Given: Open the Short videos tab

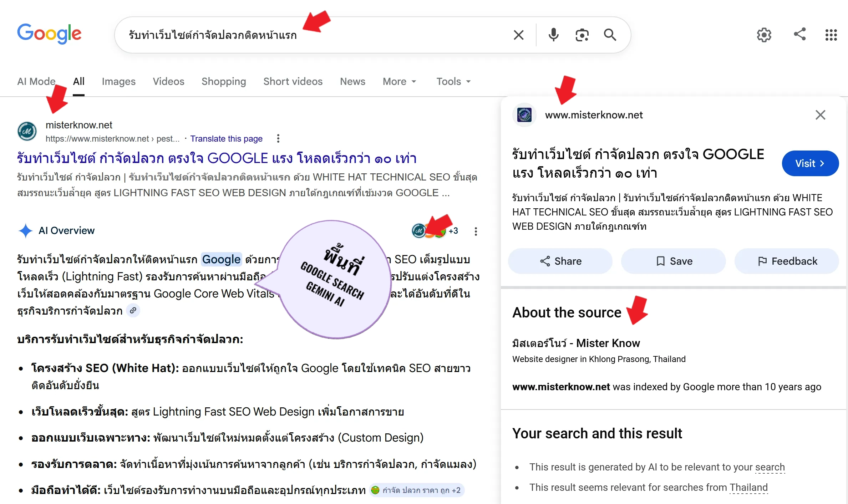Looking at the screenshot, I should (293, 81).
